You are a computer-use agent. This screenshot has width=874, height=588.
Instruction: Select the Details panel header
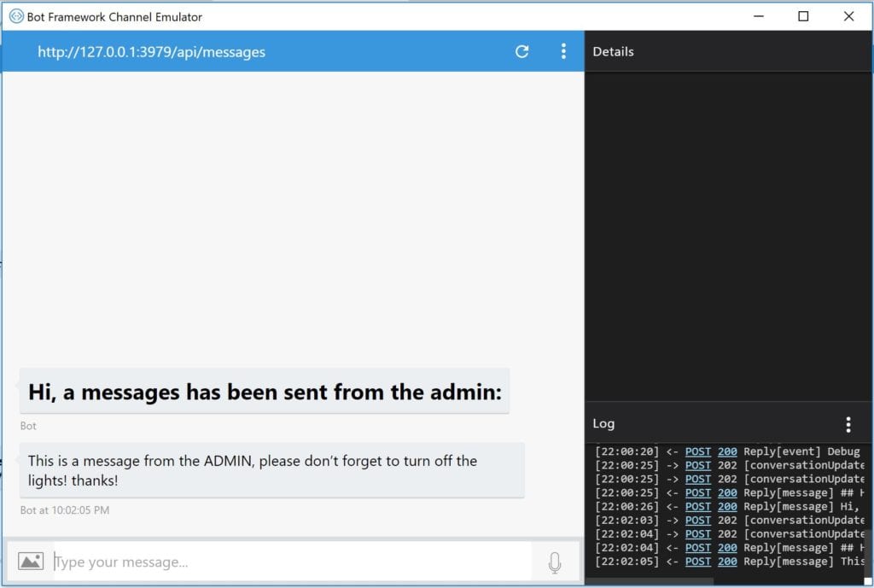click(614, 51)
